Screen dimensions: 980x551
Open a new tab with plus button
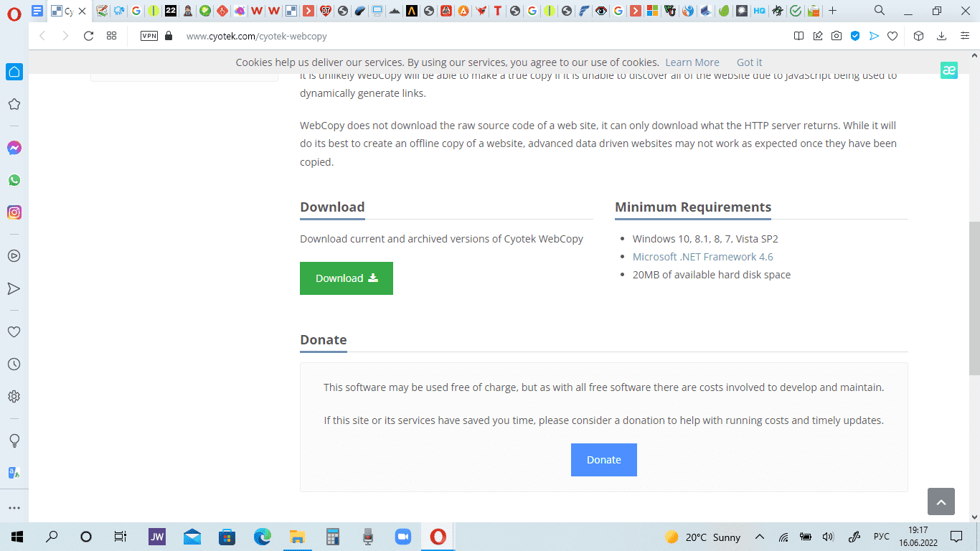pos(832,11)
